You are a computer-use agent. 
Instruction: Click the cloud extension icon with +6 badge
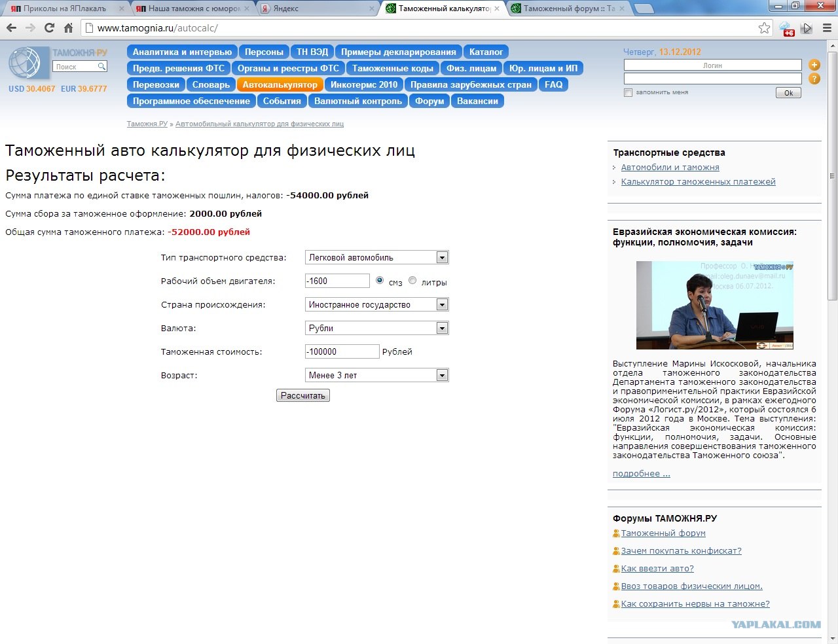[x=786, y=28]
